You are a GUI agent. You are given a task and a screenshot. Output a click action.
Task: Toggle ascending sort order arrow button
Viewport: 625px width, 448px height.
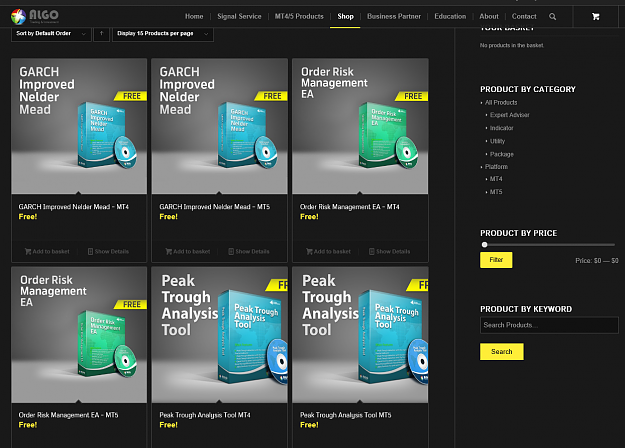101,33
